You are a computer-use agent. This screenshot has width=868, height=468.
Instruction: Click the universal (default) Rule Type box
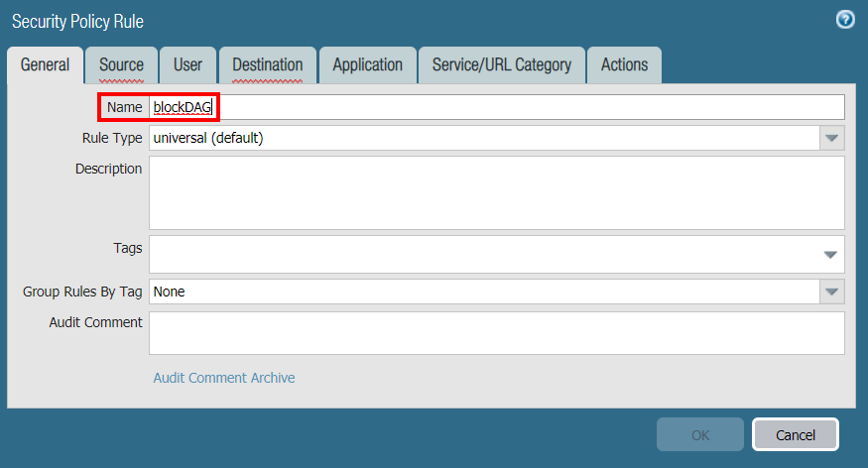483,138
